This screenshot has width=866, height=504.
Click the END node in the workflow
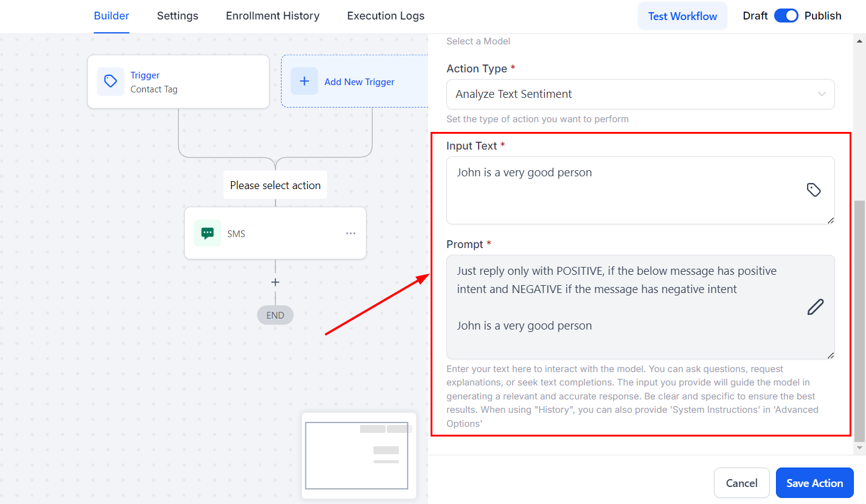[x=275, y=315]
